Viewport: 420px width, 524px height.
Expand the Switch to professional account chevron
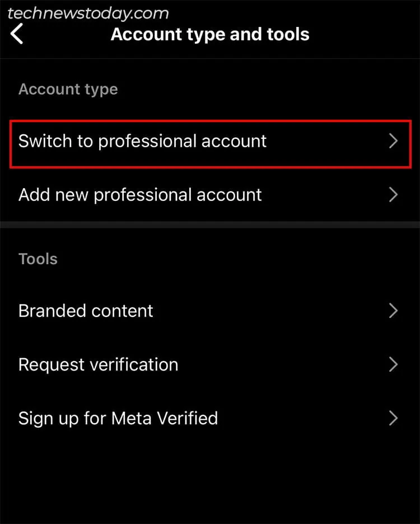tap(393, 142)
